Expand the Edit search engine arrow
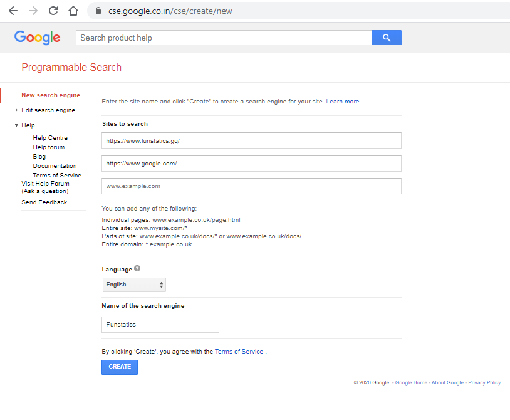The width and height of the screenshot is (510, 420). click(x=16, y=110)
